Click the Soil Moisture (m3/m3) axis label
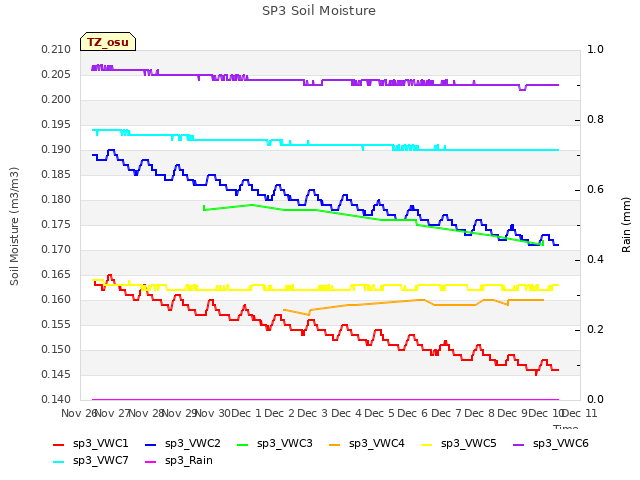This screenshot has width=640, height=480. (14, 226)
